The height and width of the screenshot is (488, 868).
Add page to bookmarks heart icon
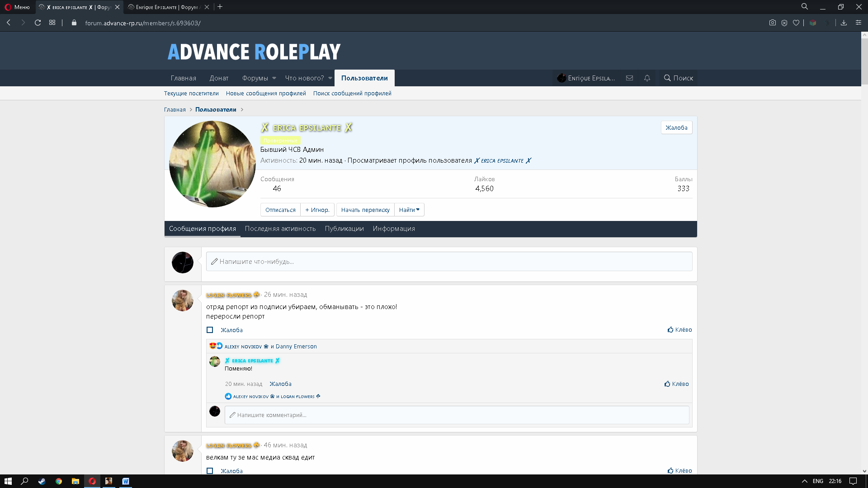click(x=796, y=23)
